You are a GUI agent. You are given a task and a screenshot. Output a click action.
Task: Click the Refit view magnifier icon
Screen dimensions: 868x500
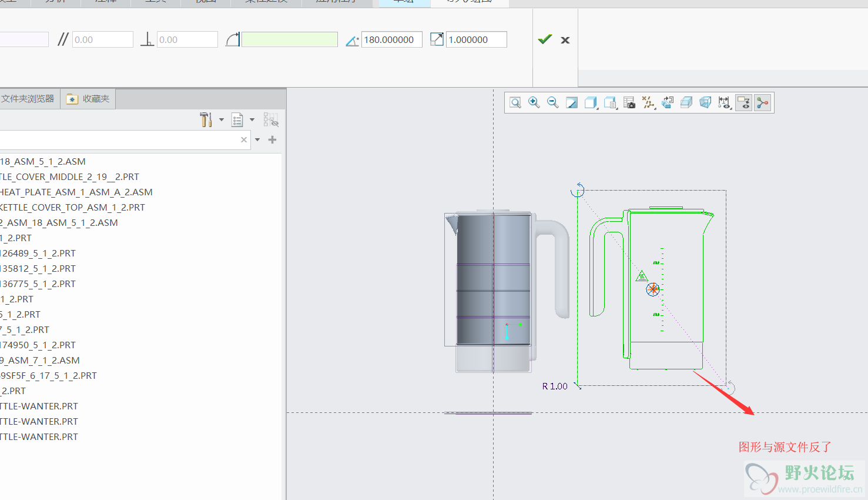(x=515, y=103)
